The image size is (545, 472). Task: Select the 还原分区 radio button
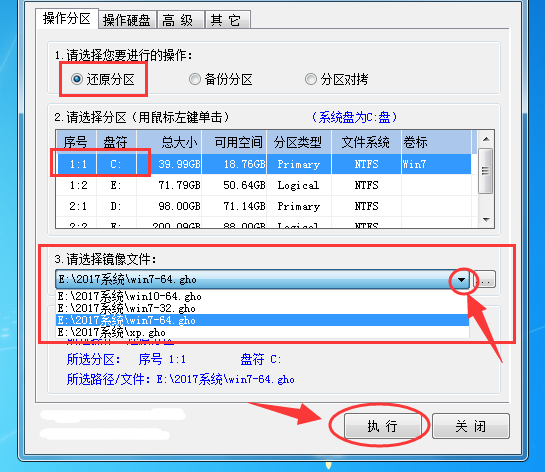tap(103, 80)
